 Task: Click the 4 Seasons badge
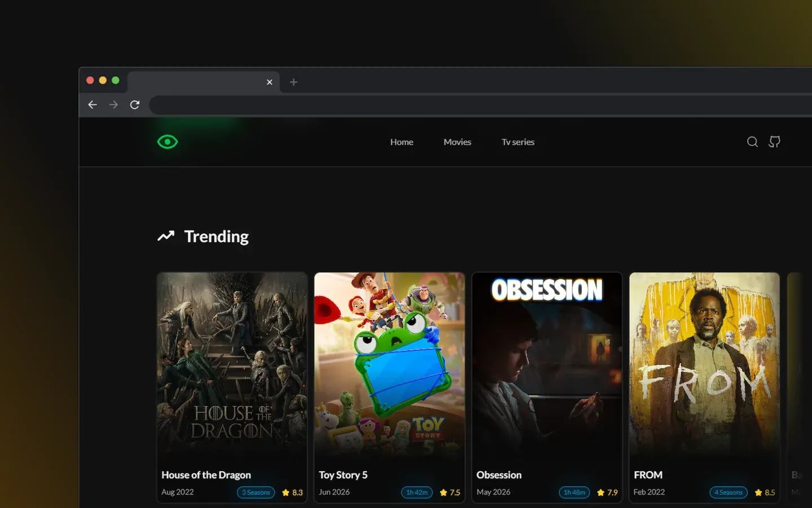coord(729,492)
